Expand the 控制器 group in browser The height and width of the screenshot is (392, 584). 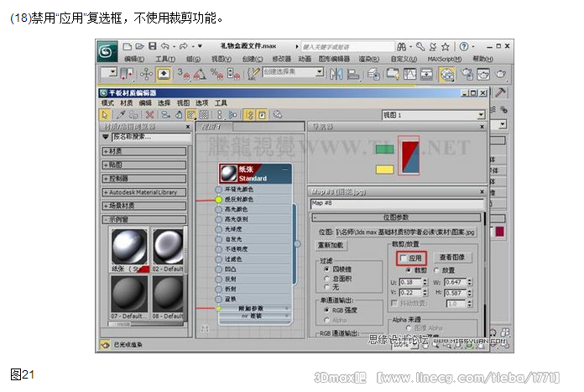144,179
